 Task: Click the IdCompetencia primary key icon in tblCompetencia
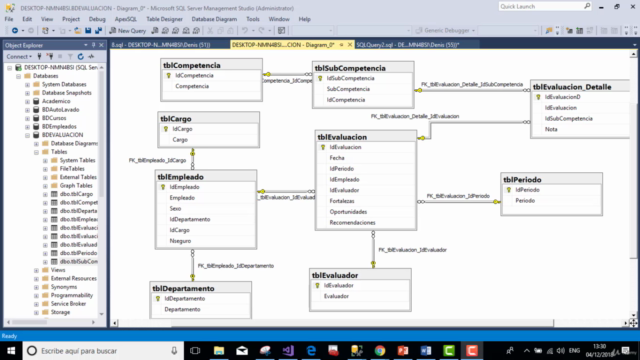pyautogui.click(x=169, y=76)
